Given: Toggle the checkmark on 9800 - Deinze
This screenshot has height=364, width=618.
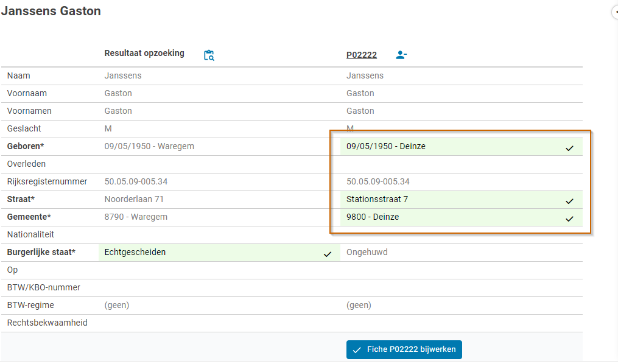Looking at the screenshot, I should pos(569,219).
